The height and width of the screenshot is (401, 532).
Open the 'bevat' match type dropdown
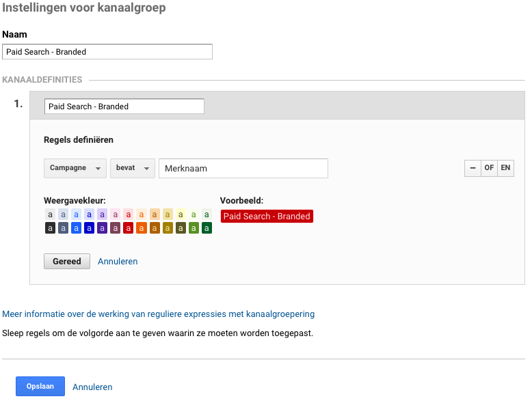(132, 168)
